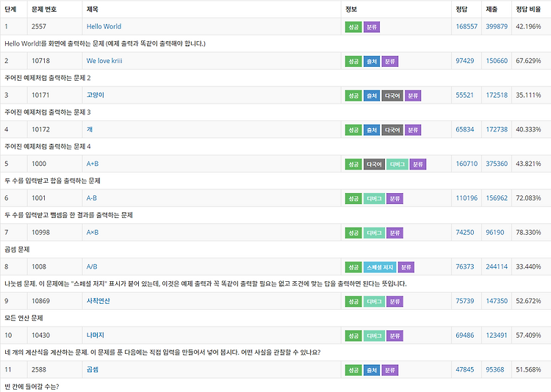Open the A-B problem link
The height and width of the screenshot is (392, 551).
coord(91,198)
